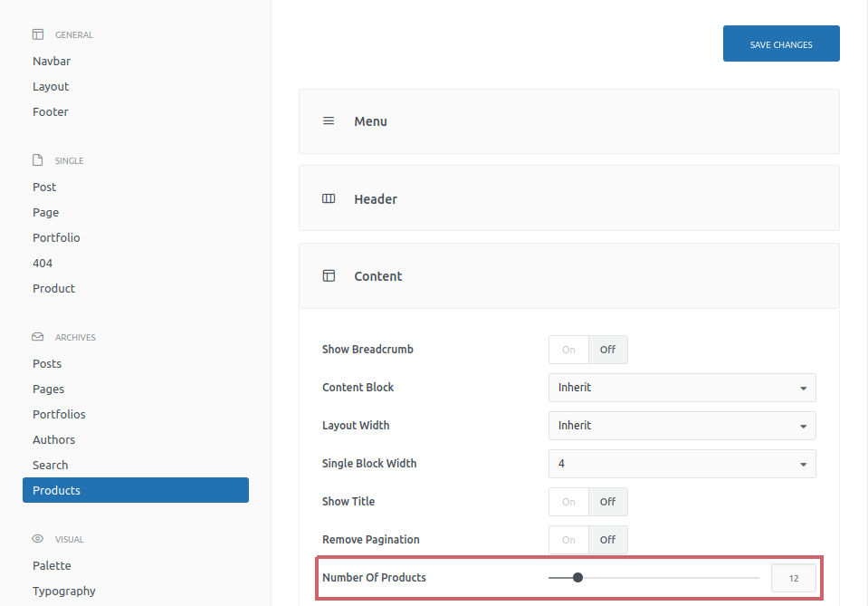868x606 pixels.
Task: Set Show Breadcrumb to Off
Action: pyautogui.click(x=608, y=350)
